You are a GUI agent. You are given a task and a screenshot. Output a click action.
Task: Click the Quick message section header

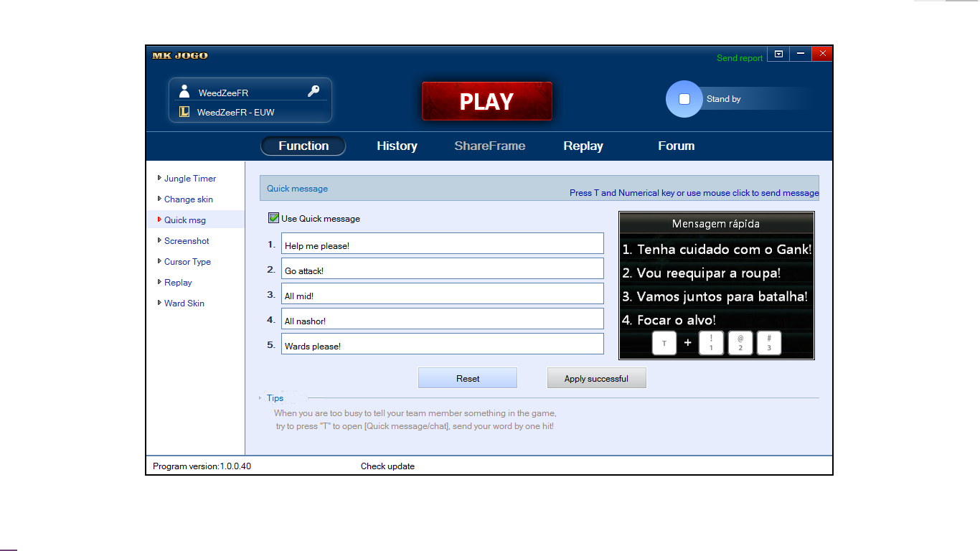point(297,189)
